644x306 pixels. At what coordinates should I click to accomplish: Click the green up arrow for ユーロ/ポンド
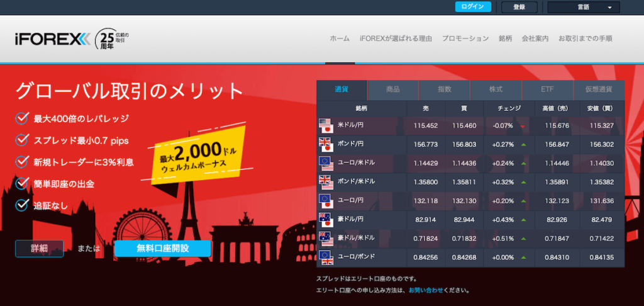[523, 258]
